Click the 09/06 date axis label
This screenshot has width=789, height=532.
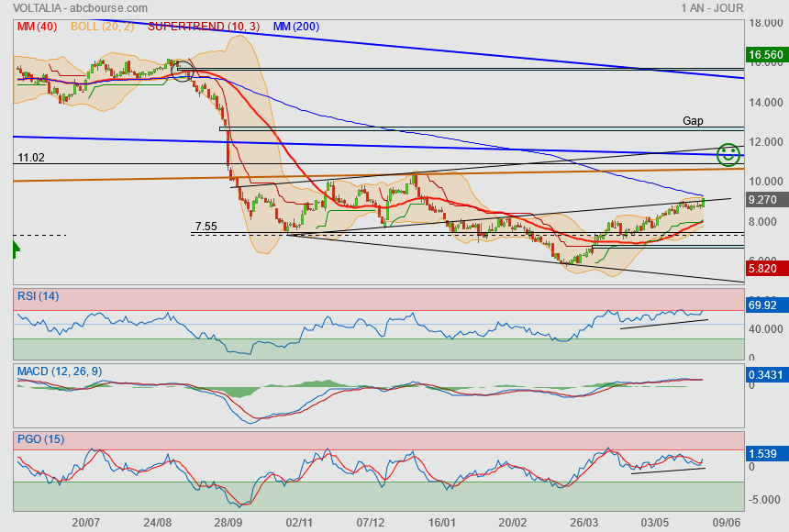726,523
